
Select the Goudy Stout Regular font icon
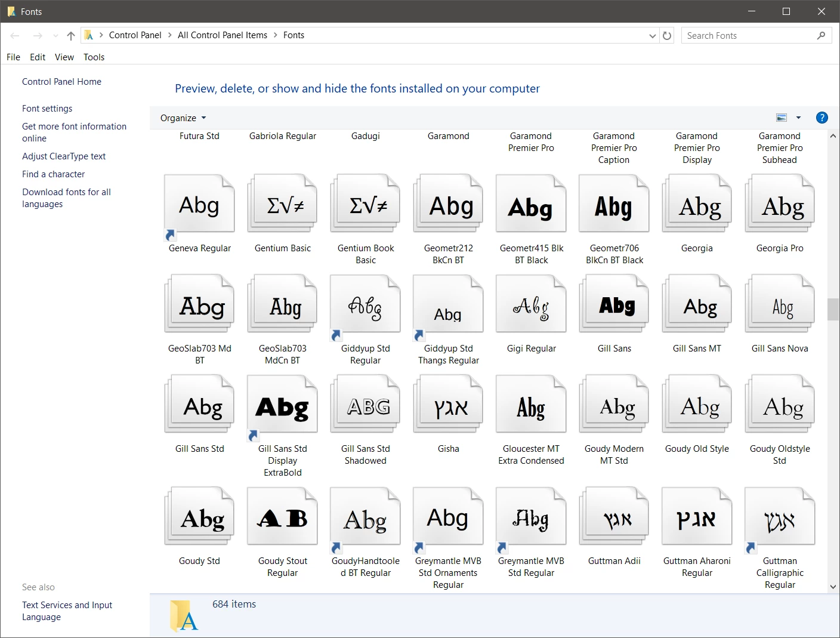282,517
